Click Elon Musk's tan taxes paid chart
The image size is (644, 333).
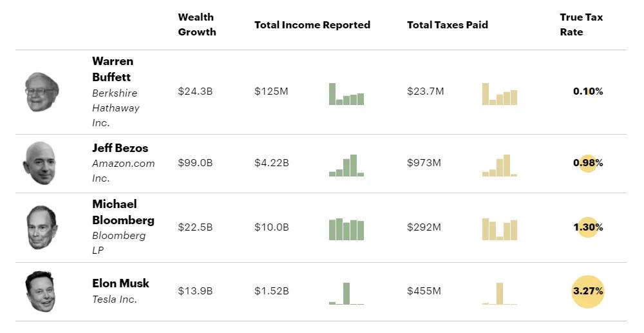coord(500,294)
